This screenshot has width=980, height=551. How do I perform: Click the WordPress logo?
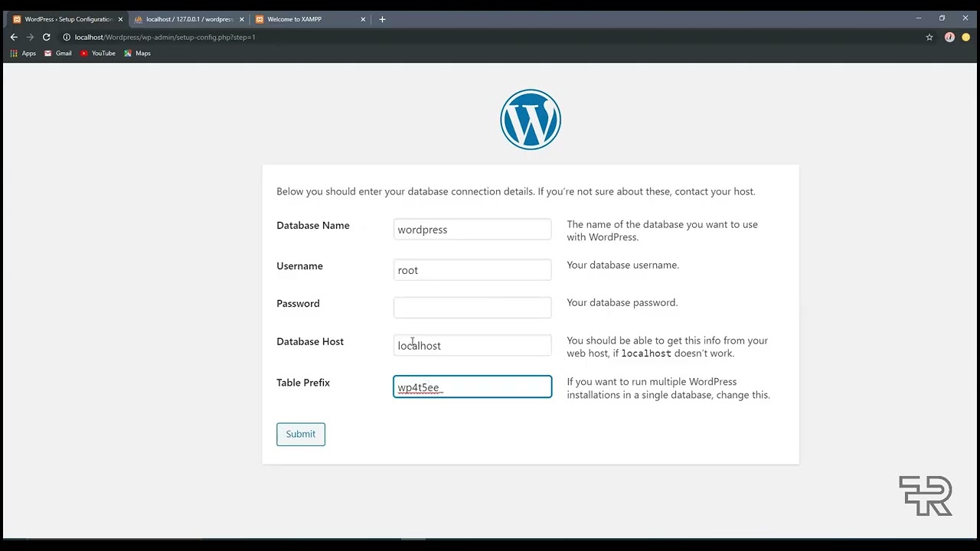click(531, 119)
